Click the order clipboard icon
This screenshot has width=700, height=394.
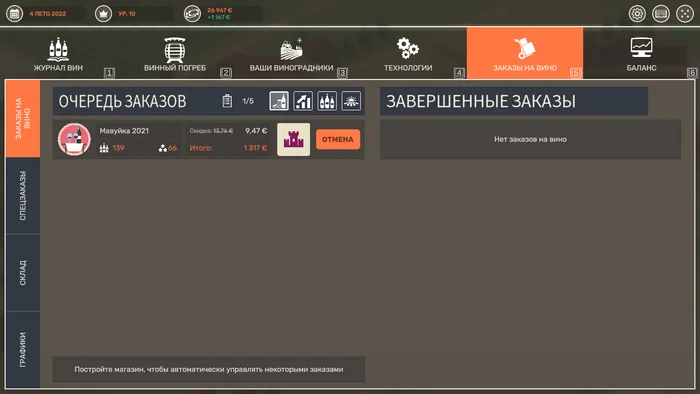[x=227, y=101]
